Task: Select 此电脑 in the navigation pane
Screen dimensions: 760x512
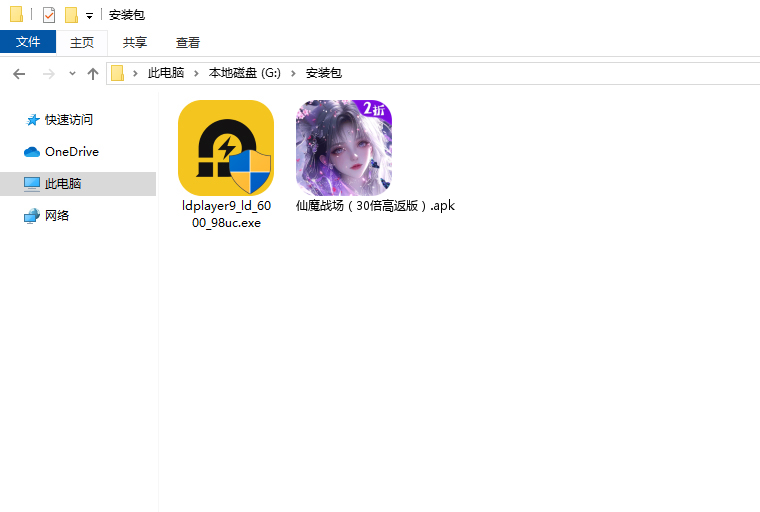Action: tap(78, 184)
